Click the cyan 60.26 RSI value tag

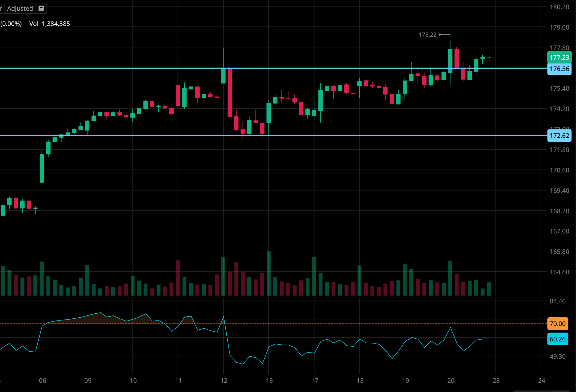[558, 339]
